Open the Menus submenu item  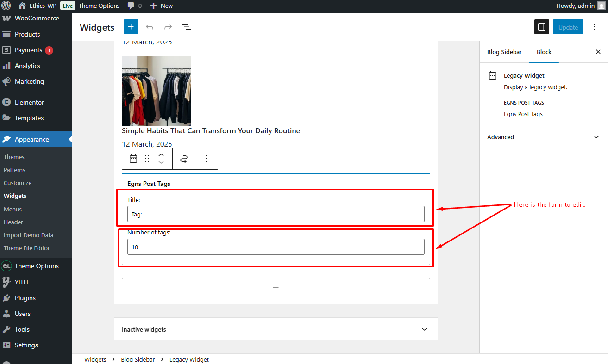pyautogui.click(x=13, y=209)
